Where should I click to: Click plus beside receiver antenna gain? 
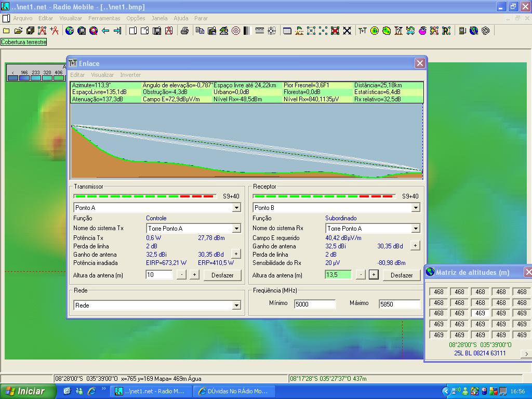coord(415,245)
